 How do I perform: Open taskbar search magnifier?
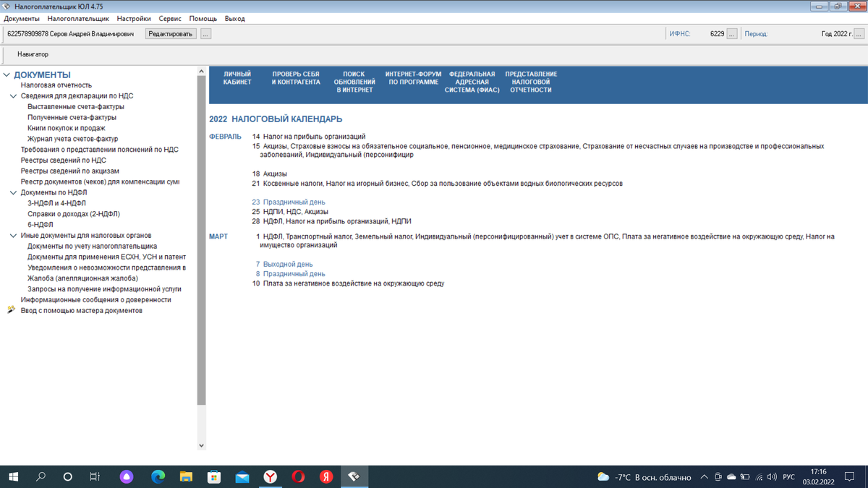click(x=41, y=477)
